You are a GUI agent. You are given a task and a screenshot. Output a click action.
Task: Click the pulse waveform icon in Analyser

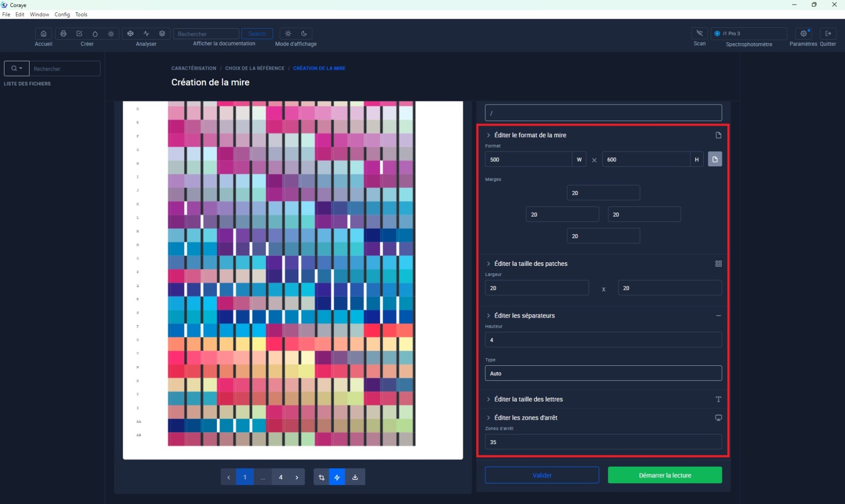click(x=146, y=34)
